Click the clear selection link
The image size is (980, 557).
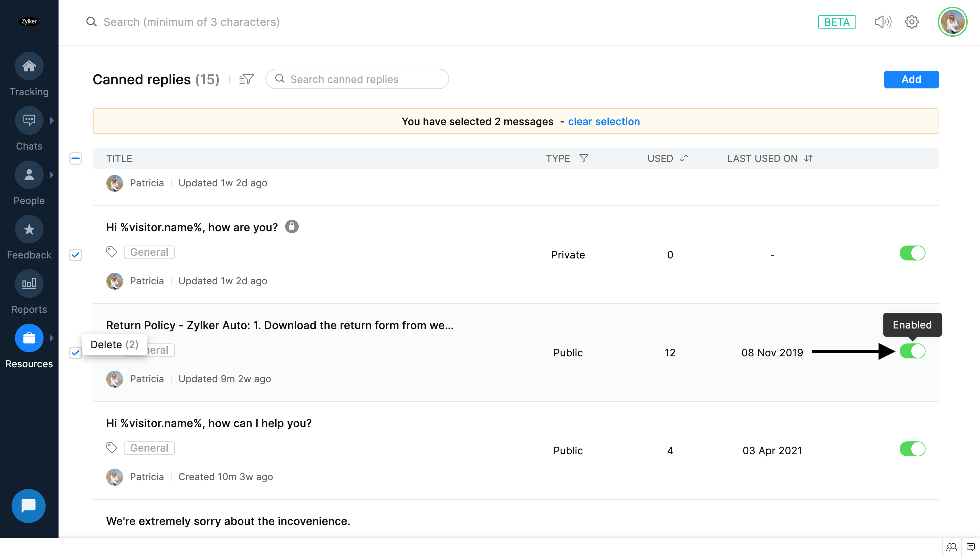pyautogui.click(x=604, y=122)
